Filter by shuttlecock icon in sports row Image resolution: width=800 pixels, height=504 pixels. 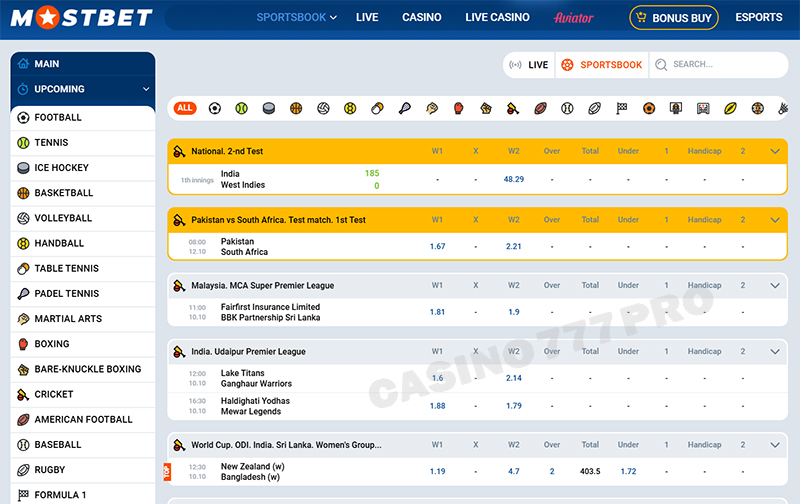coord(783,108)
